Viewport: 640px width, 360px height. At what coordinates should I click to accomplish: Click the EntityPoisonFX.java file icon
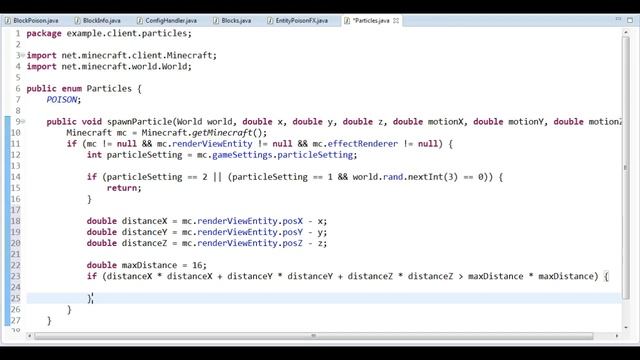coord(270,20)
